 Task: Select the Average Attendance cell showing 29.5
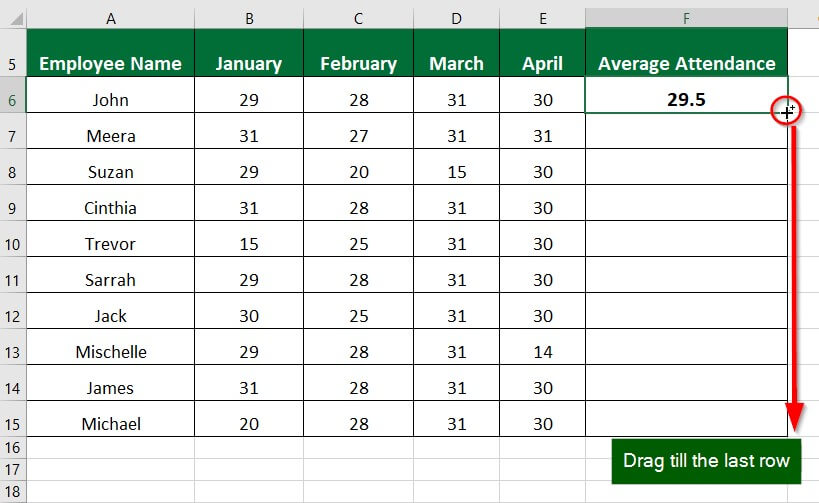[x=686, y=99]
